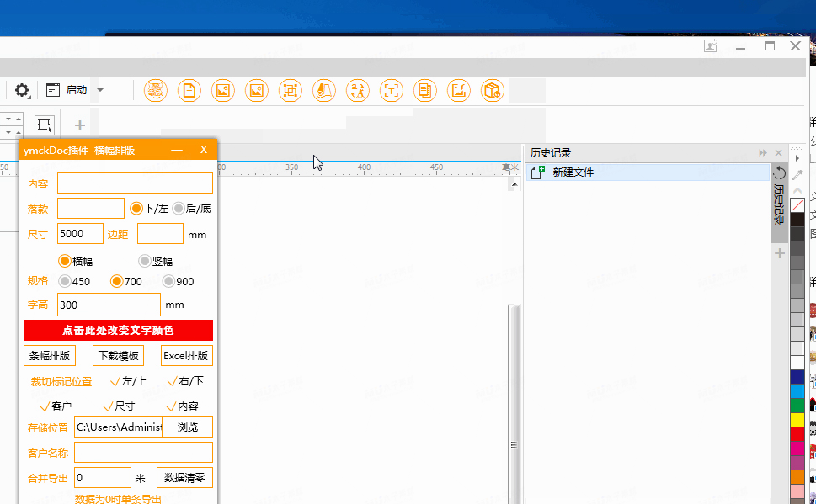
Task: Click the 毫米 ruler unit label
Action: click(510, 167)
